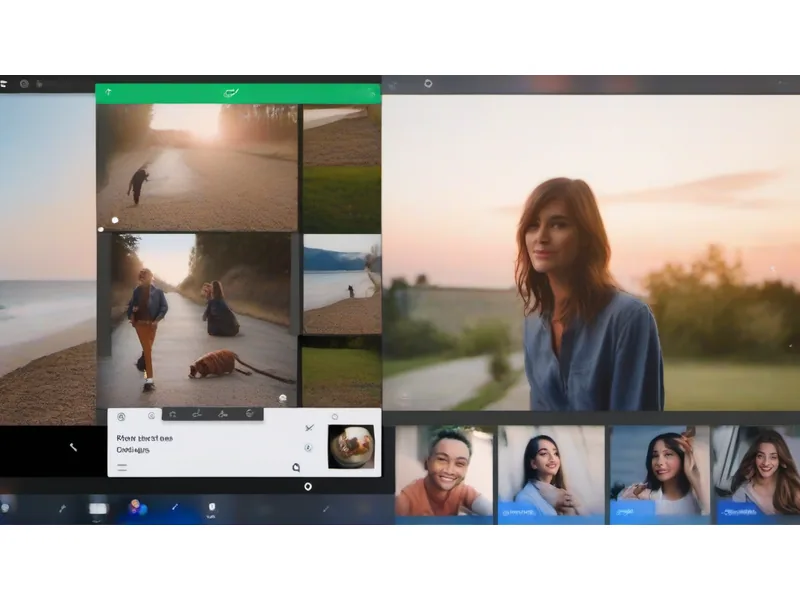Click the round food thumbnail in the white panel
The height and width of the screenshot is (600, 800).
click(x=352, y=446)
